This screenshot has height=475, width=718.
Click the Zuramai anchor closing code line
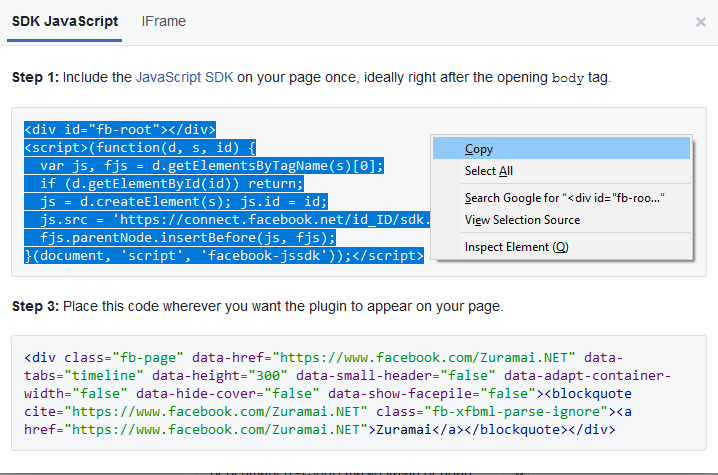pos(320,430)
